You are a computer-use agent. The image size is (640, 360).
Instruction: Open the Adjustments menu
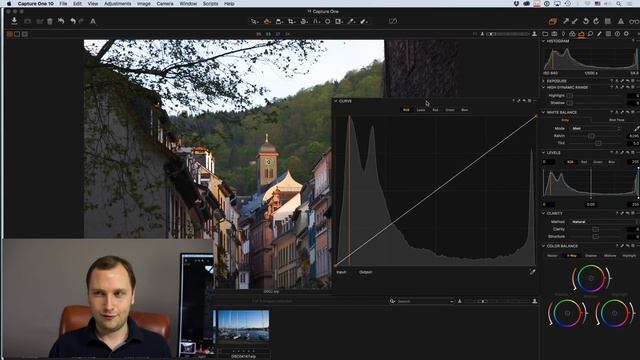[118, 4]
